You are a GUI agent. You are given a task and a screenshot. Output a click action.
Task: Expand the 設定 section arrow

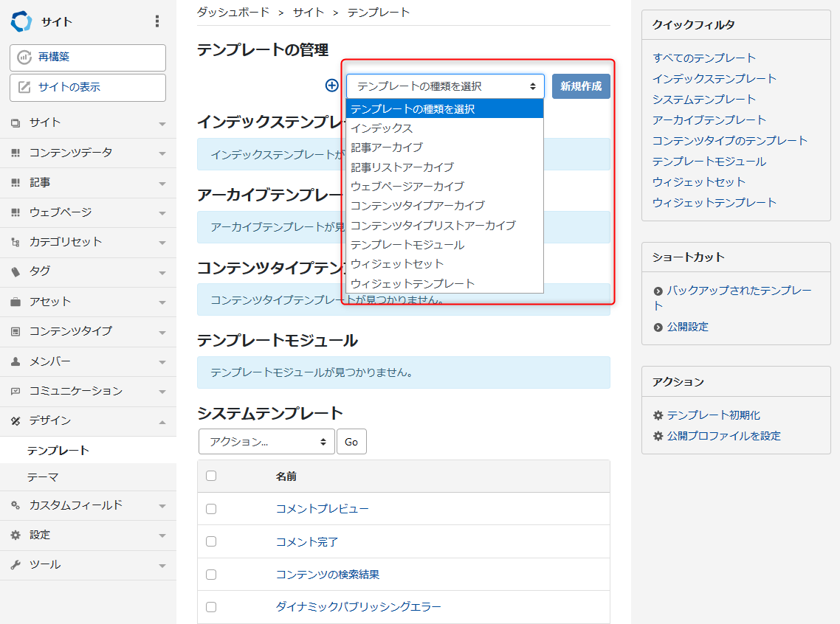pos(162,535)
